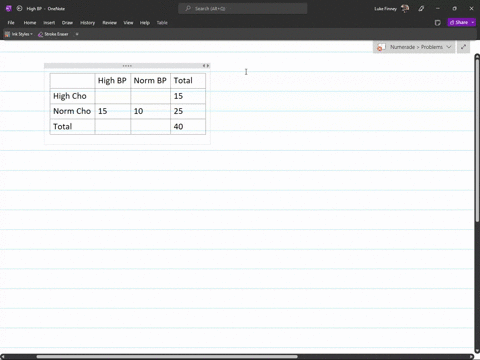Viewport: 480px width, 360px height.
Task: Open the File menu
Action: (11, 23)
